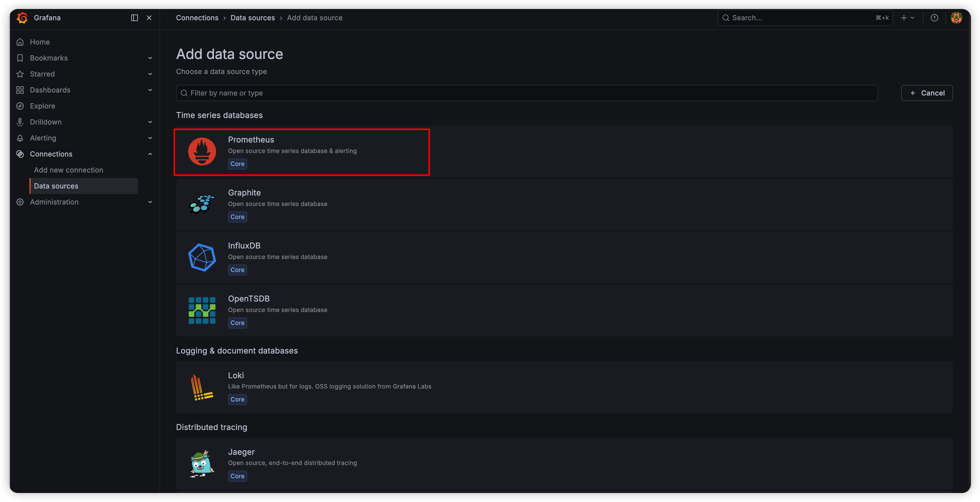
Task: Click the OpenTSDB grid logo
Action: click(202, 310)
